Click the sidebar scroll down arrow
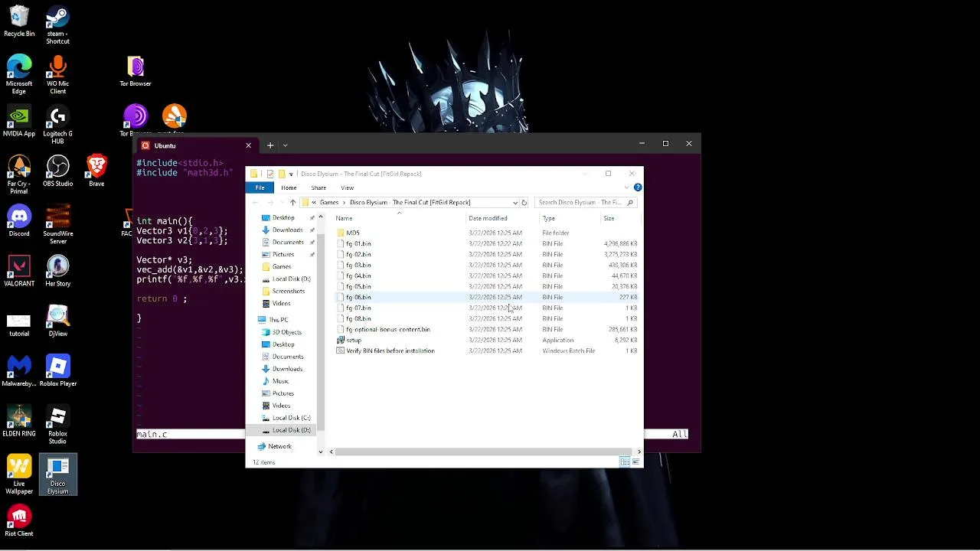 point(320,452)
